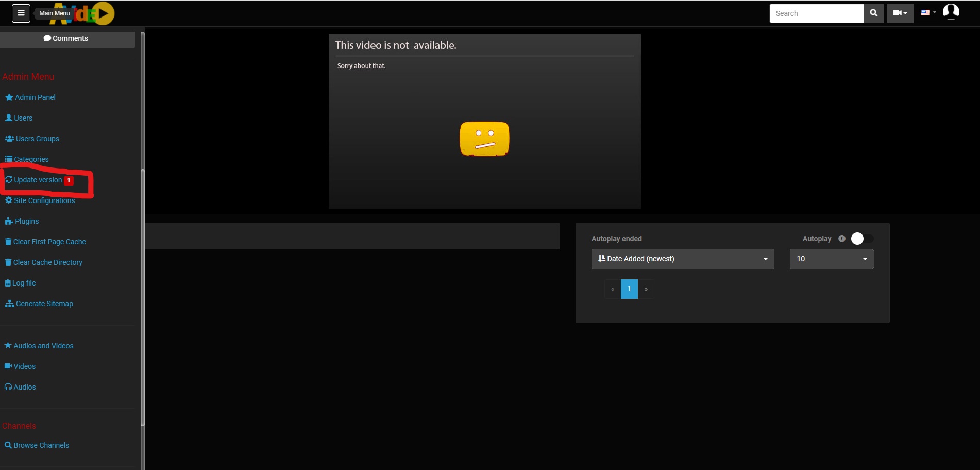Select Audios and Videos filter

click(39, 346)
